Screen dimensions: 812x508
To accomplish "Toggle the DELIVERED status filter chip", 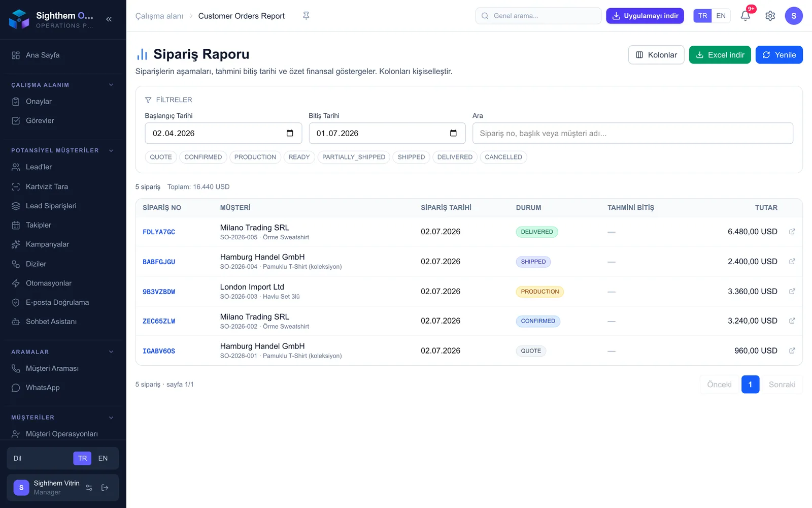I will pos(455,157).
